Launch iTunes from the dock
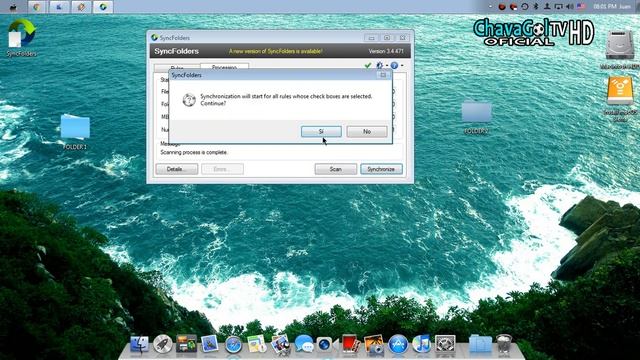Viewport: 640px width, 360px height. (x=421, y=344)
